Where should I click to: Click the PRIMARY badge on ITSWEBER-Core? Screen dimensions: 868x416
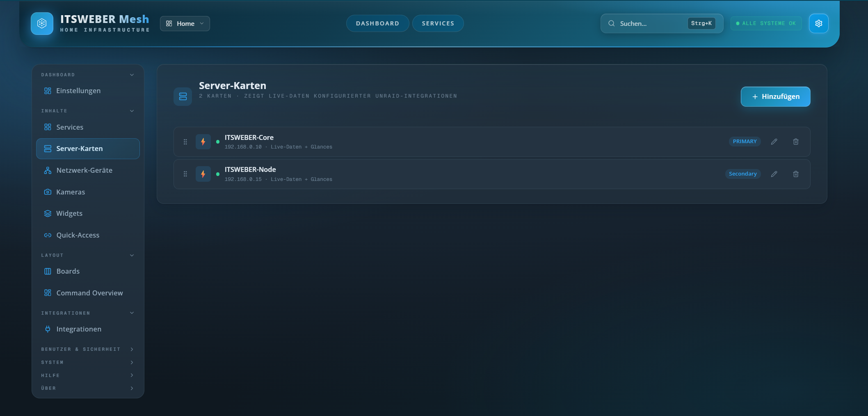[x=745, y=142]
